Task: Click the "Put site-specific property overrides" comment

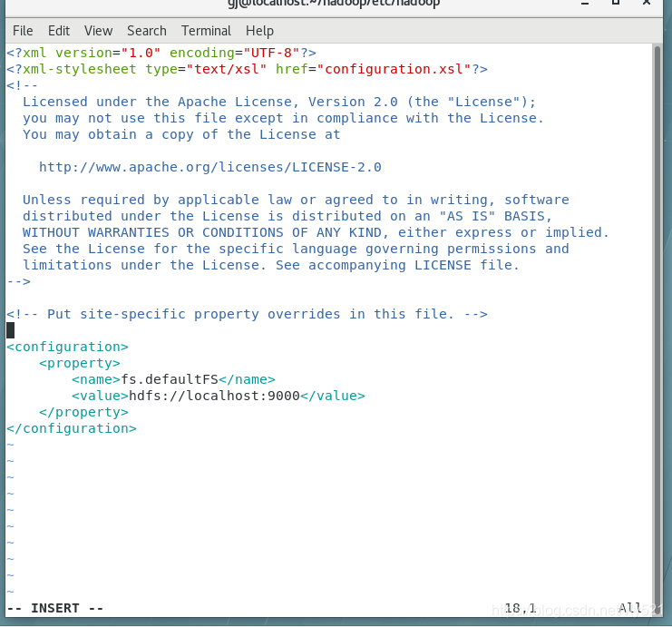Action: point(247,314)
